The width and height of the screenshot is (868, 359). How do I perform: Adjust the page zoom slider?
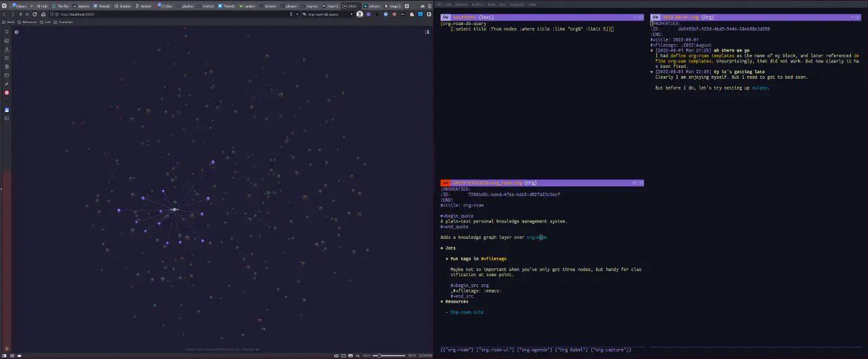tap(382, 356)
